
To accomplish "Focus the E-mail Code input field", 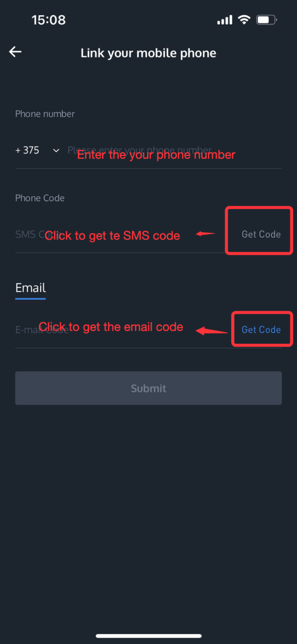I will click(x=123, y=330).
